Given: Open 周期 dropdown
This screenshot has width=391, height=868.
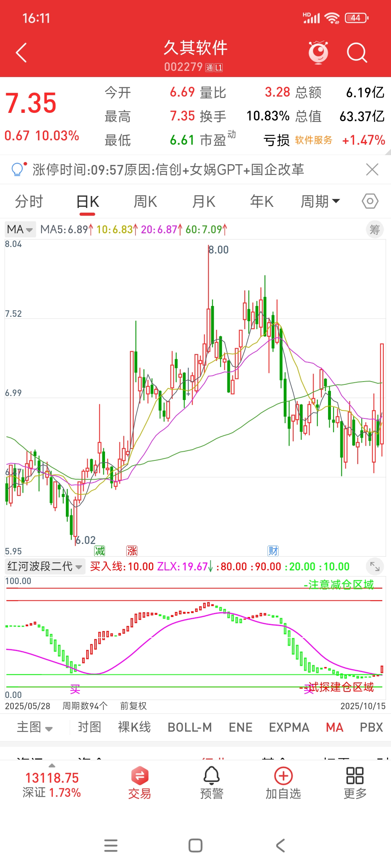Looking at the screenshot, I should pyautogui.click(x=320, y=201).
